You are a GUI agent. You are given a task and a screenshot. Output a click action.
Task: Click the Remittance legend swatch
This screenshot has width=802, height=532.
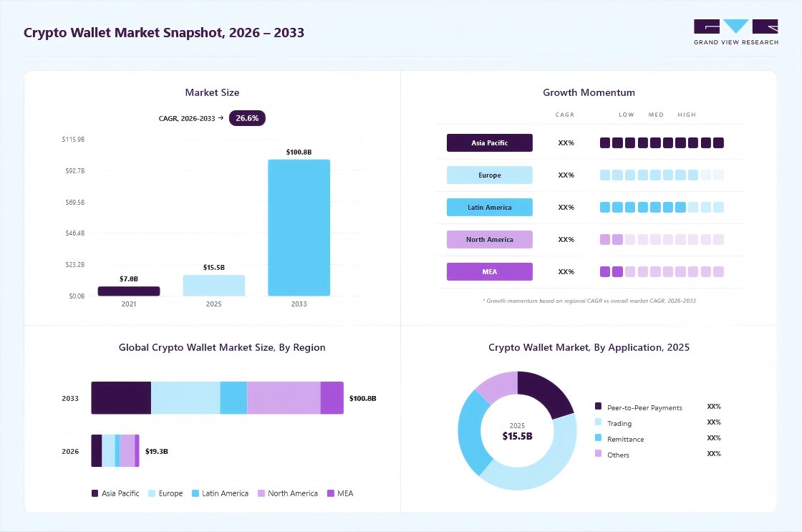point(598,438)
